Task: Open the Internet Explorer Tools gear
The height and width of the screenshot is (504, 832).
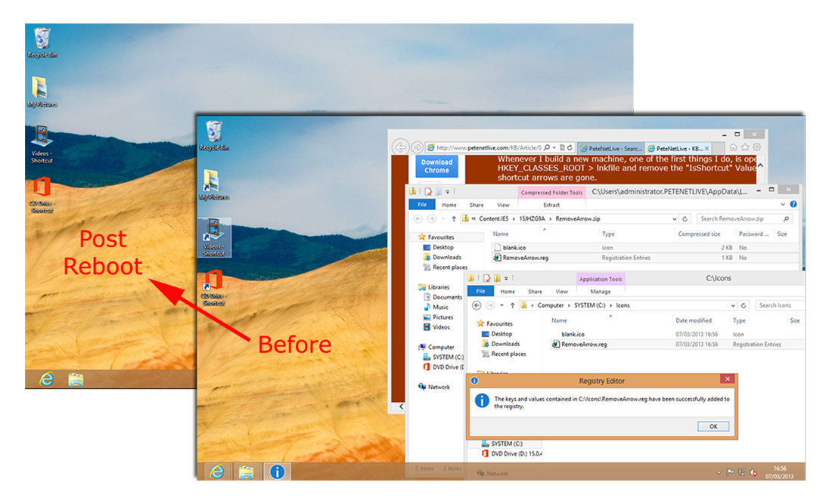Action: [x=757, y=147]
